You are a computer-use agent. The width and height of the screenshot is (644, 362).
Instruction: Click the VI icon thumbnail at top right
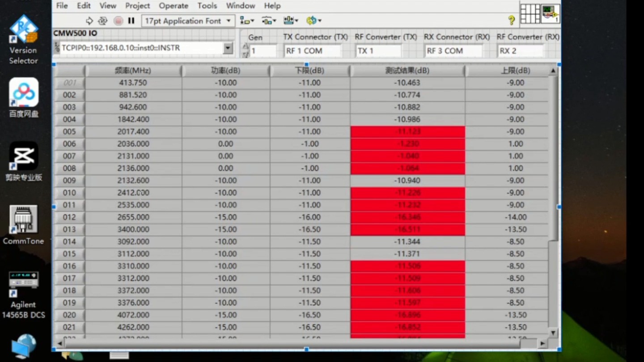pos(551,13)
